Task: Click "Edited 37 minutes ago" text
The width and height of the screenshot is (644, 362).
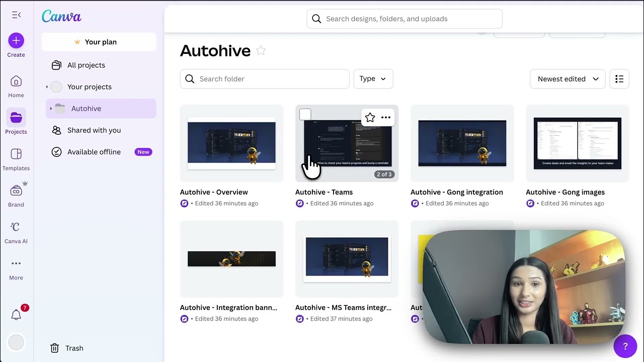Action: (x=341, y=319)
